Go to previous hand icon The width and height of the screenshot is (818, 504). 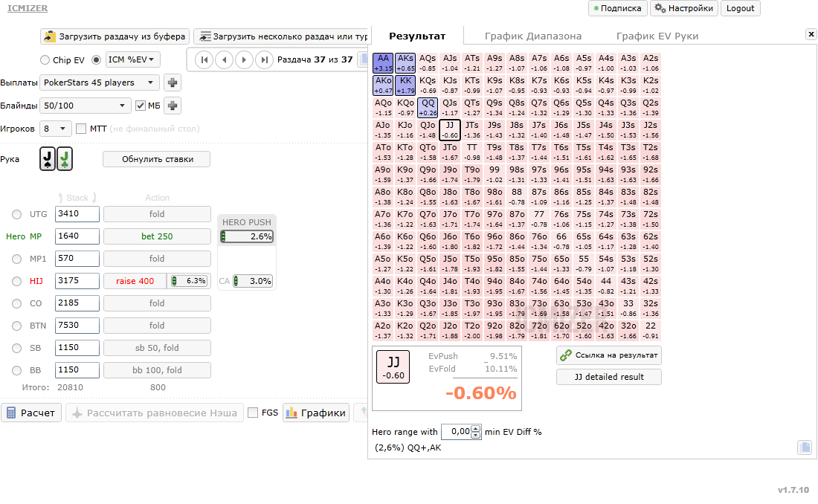225,60
